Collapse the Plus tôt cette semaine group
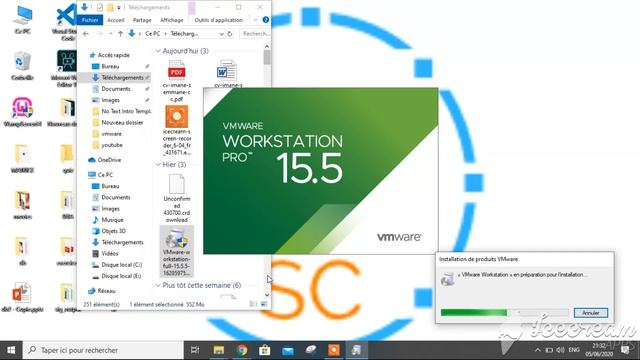Viewport: 640px width, 360px height. point(158,285)
